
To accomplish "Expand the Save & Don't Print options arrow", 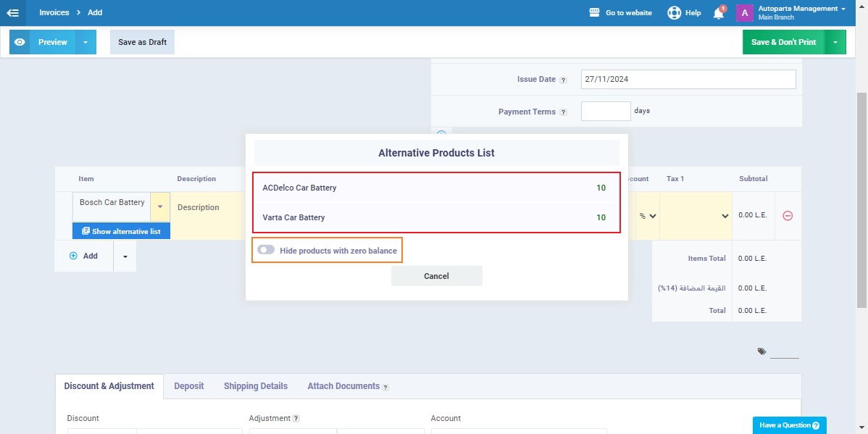I will pos(835,42).
